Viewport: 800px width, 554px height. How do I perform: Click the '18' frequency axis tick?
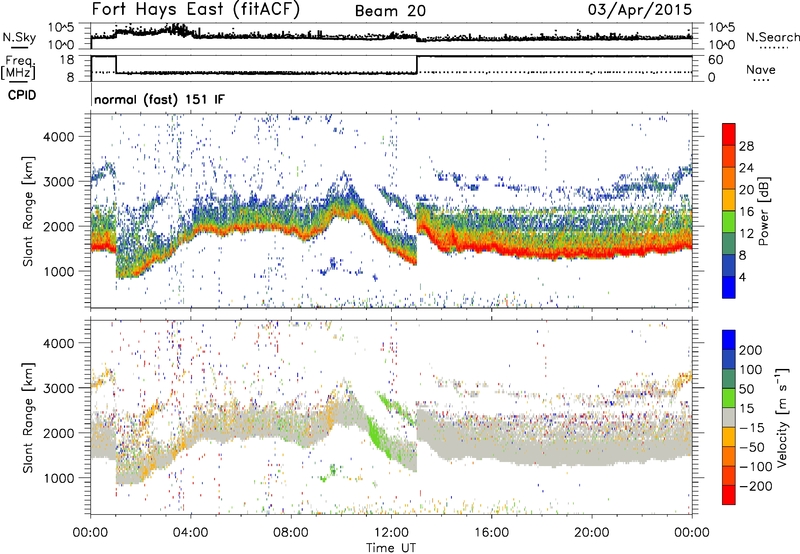coord(67,60)
